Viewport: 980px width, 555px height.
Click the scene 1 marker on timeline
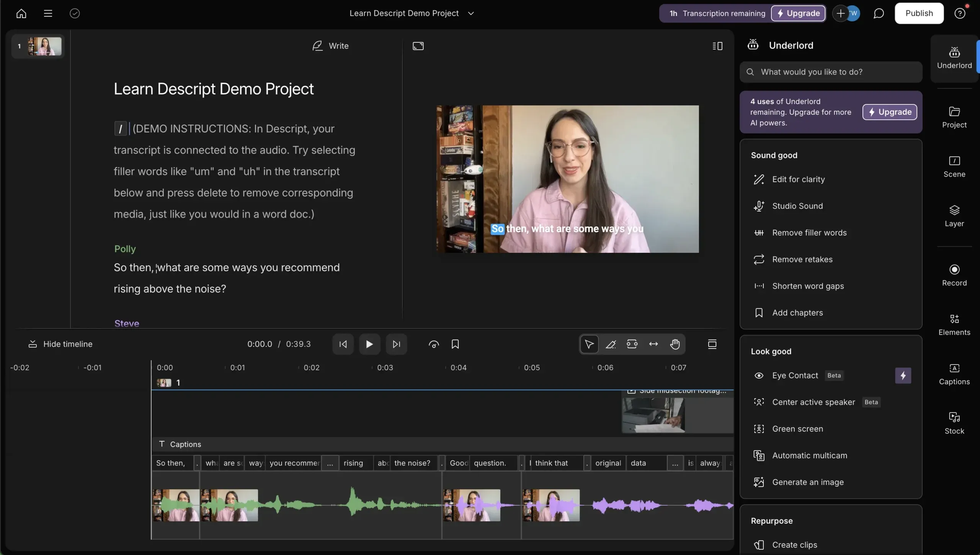168,383
